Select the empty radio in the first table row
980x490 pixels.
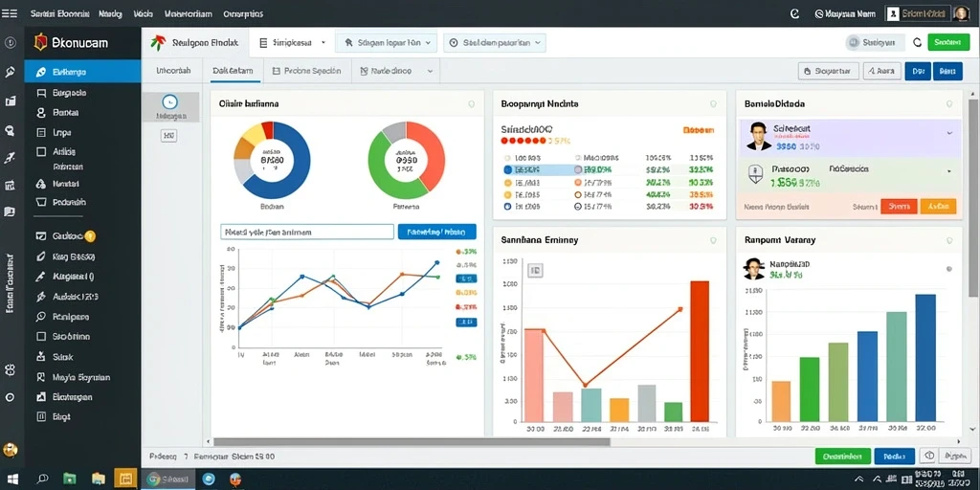(507, 158)
